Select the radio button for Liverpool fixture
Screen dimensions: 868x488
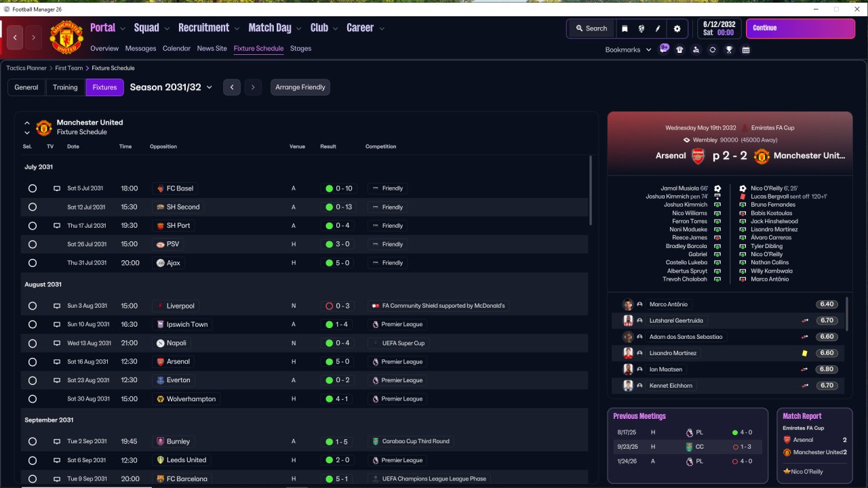[33, 306]
